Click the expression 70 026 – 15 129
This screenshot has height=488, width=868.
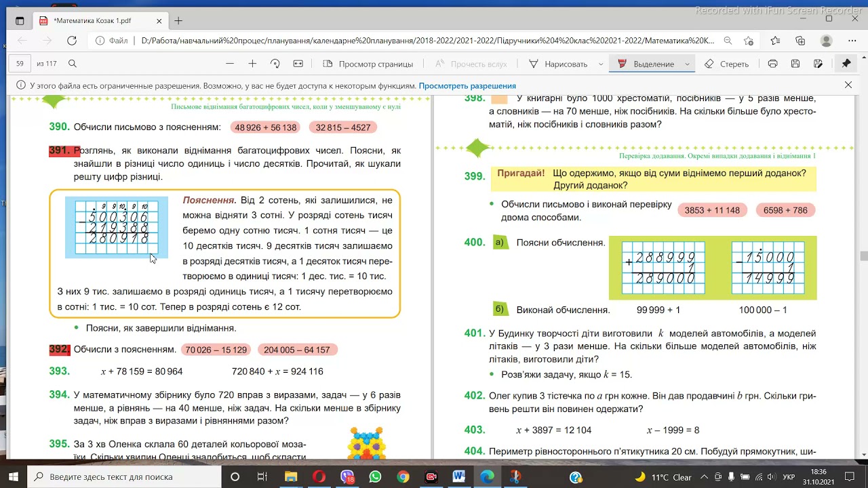click(216, 350)
